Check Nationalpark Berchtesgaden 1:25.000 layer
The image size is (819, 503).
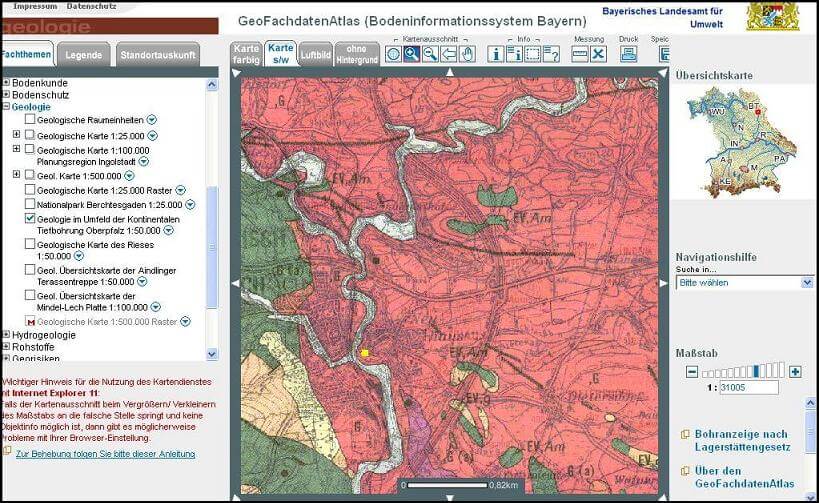(x=30, y=204)
